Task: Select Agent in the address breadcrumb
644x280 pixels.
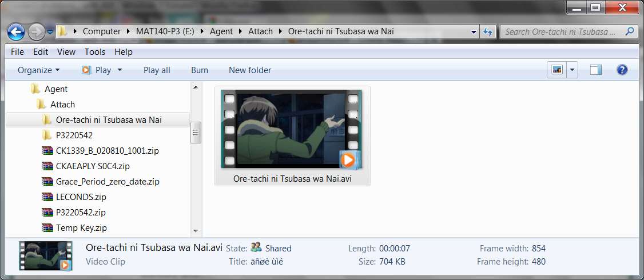Action: pyautogui.click(x=221, y=31)
